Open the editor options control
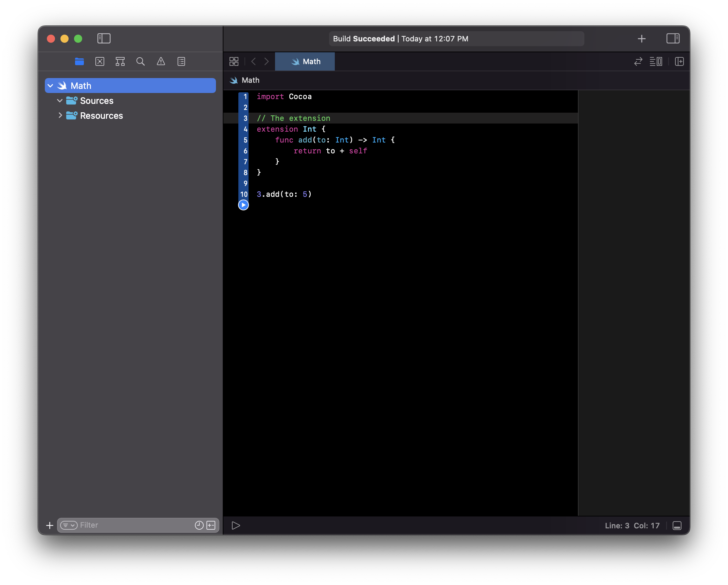 pyautogui.click(x=656, y=61)
